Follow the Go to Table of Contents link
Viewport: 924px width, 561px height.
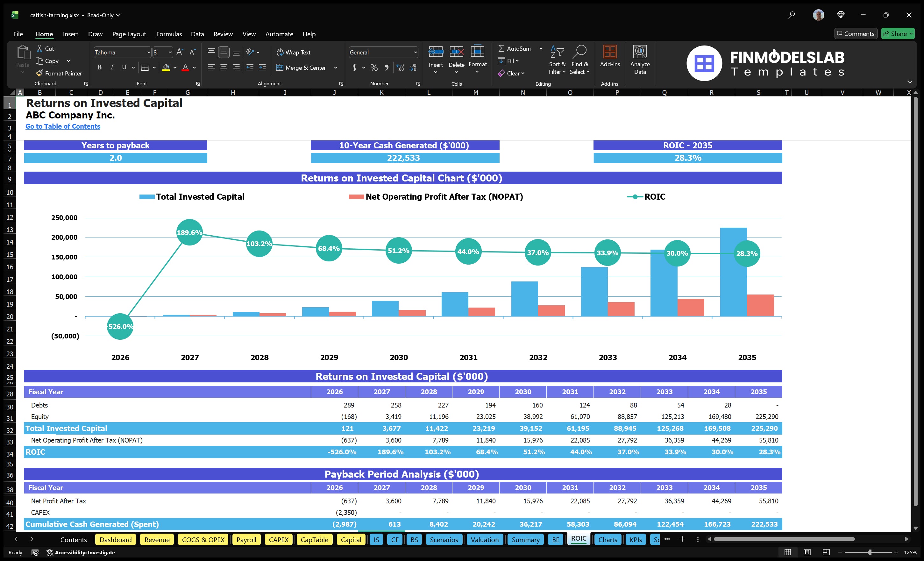63,126
